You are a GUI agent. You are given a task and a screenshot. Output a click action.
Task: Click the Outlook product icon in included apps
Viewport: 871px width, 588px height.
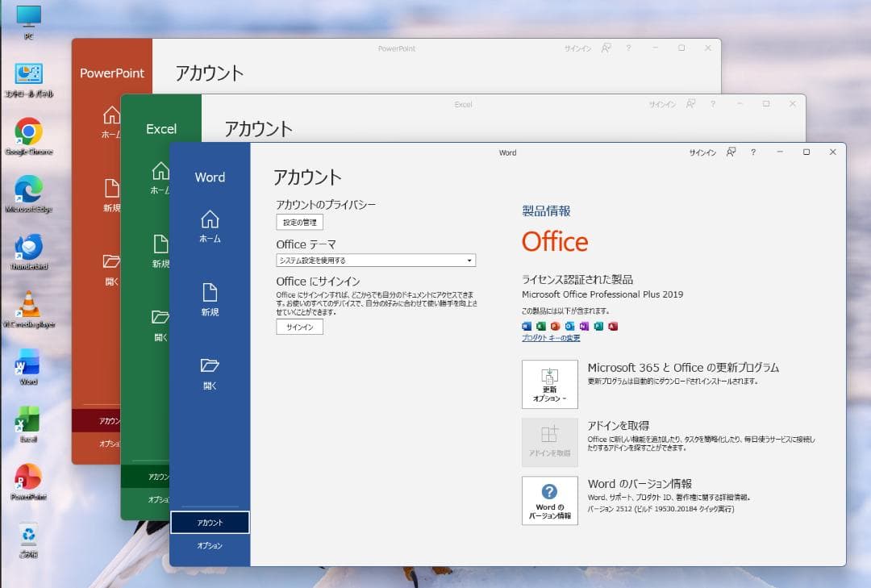click(569, 326)
